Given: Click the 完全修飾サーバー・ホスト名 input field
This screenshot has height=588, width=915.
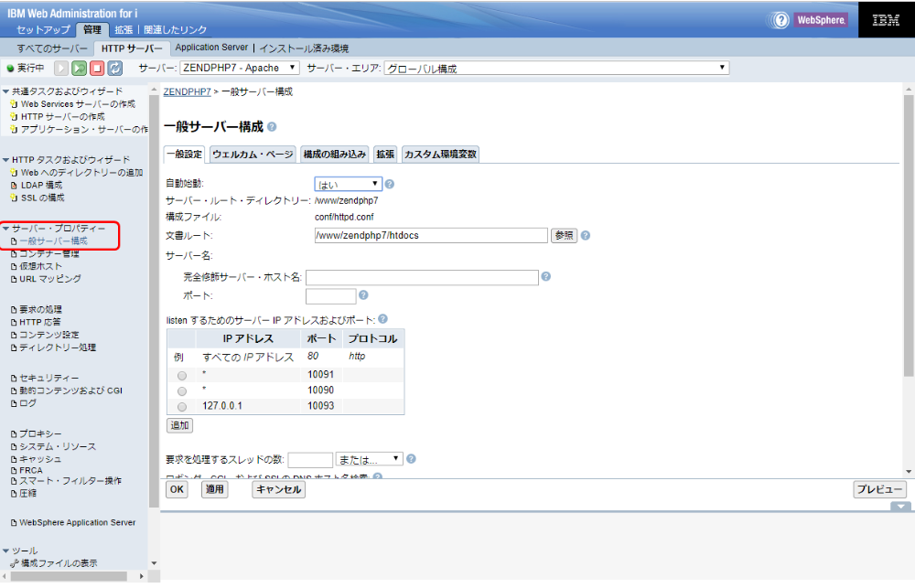Looking at the screenshot, I should click(x=422, y=278).
